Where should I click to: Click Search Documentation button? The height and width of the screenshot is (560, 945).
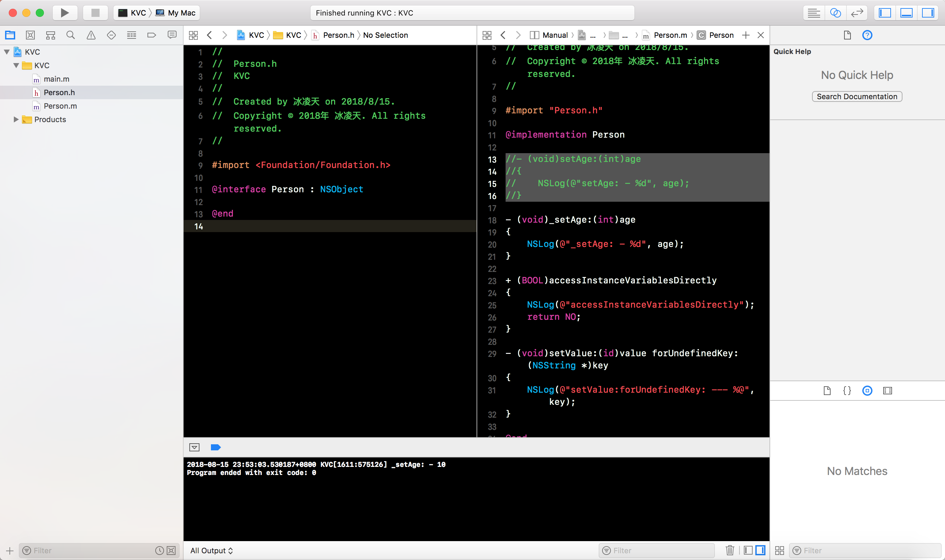(857, 96)
